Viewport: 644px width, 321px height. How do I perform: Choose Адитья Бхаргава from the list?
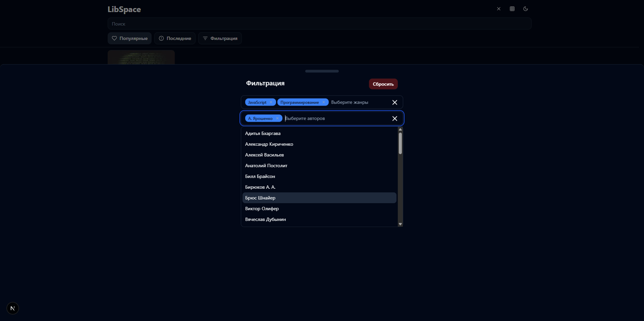[x=263, y=133]
